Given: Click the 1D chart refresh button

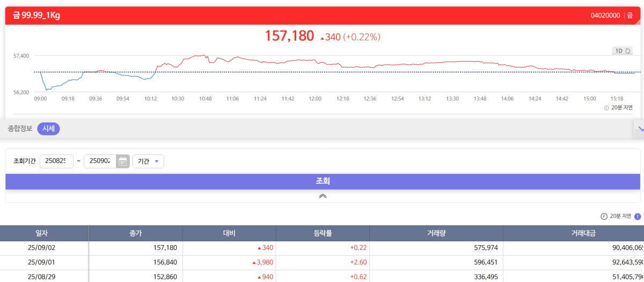Looking at the screenshot, I should tap(623, 51).
